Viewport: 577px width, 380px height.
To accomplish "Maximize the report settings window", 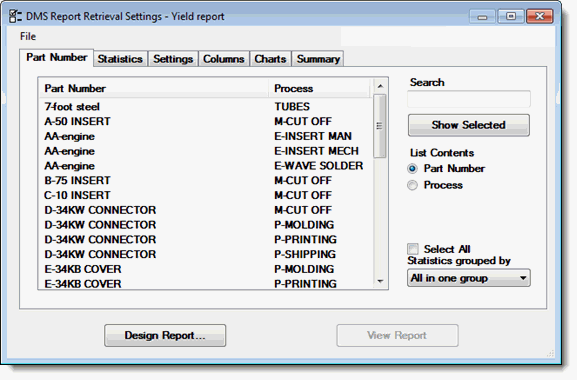I will [x=511, y=17].
